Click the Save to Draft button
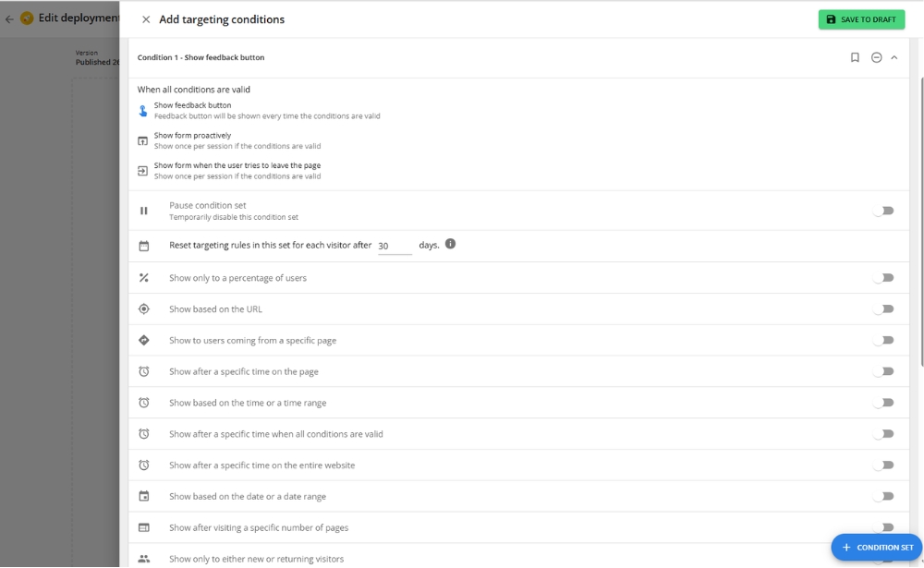Viewport: 924px width, 568px height. pyautogui.click(x=861, y=19)
